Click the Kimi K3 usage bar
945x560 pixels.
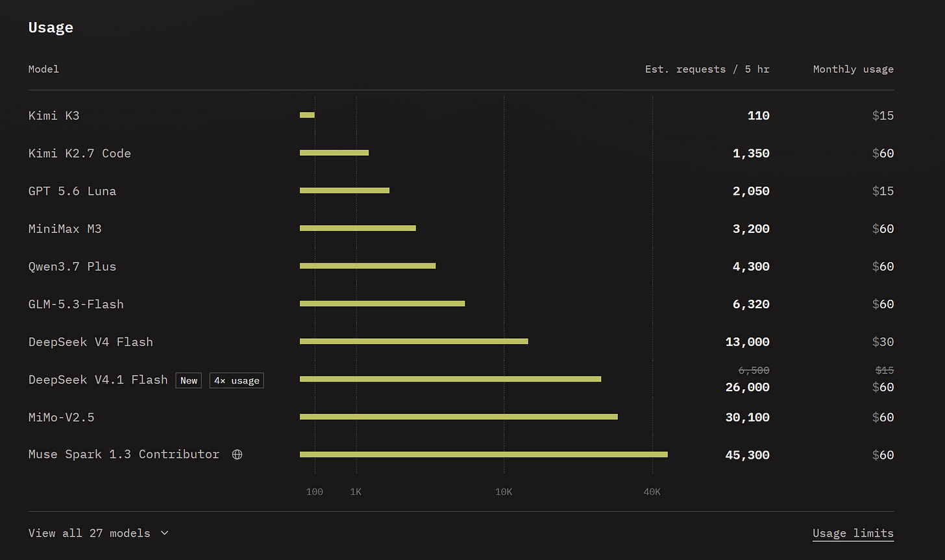307,116
